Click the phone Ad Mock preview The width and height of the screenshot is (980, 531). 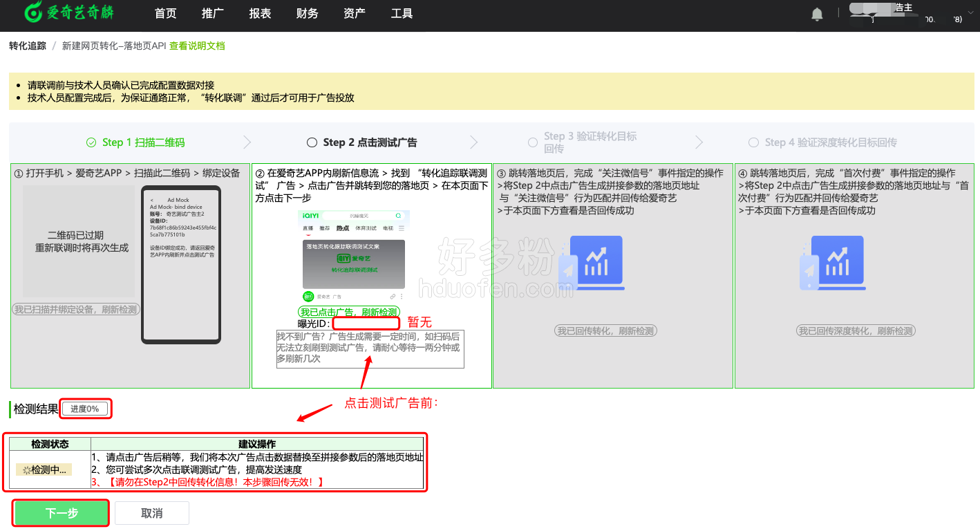pos(181,264)
